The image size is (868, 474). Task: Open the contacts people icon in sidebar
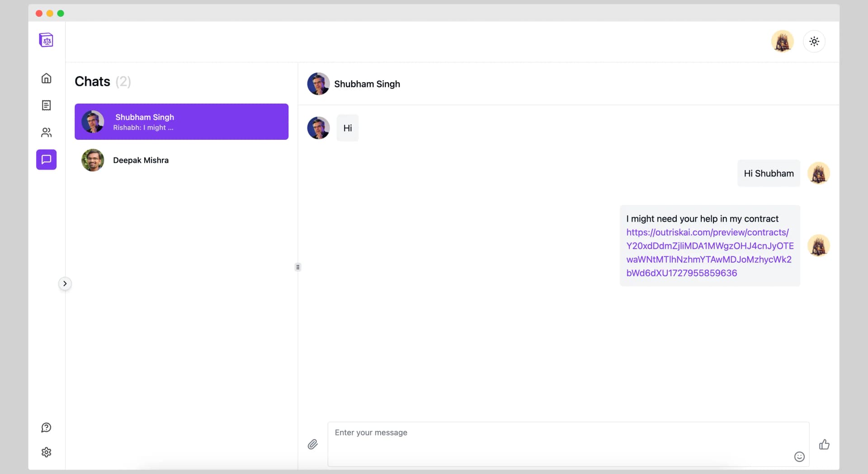[46, 133]
